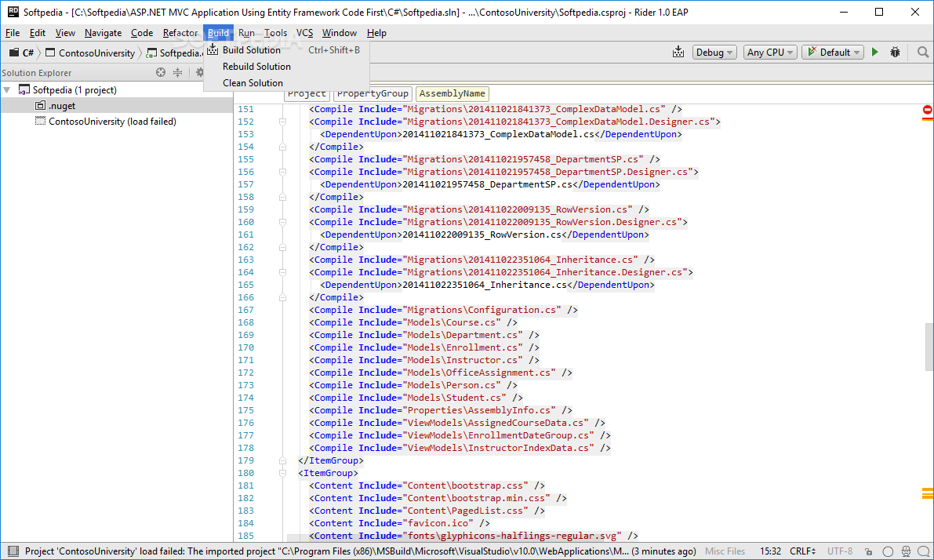Viewport: 934px width, 560px height.
Task: Click Content\bootstrap.css text at line 181
Action: coord(467,485)
